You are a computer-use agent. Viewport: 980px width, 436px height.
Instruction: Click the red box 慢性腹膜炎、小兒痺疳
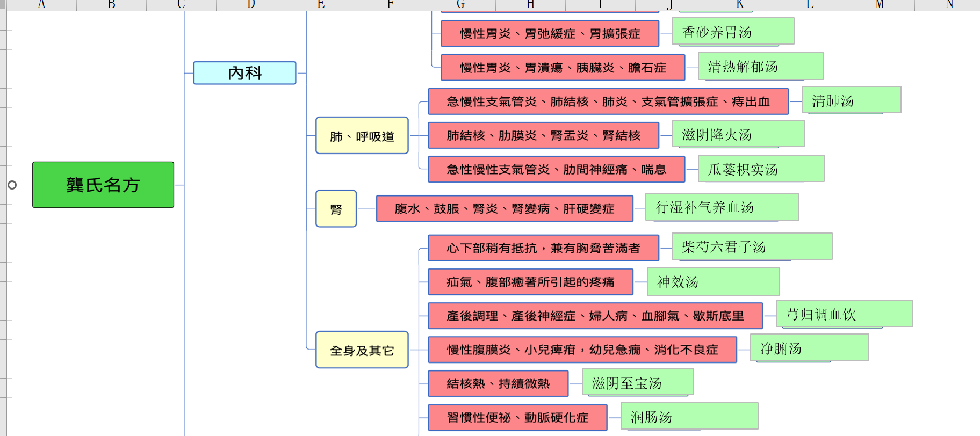[582, 350]
